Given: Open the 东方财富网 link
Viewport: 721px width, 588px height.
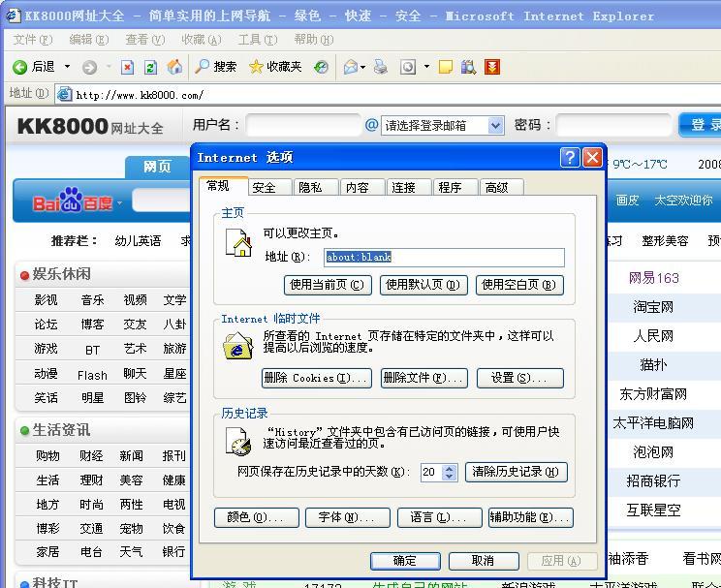Looking at the screenshot, I should [653, 394].
